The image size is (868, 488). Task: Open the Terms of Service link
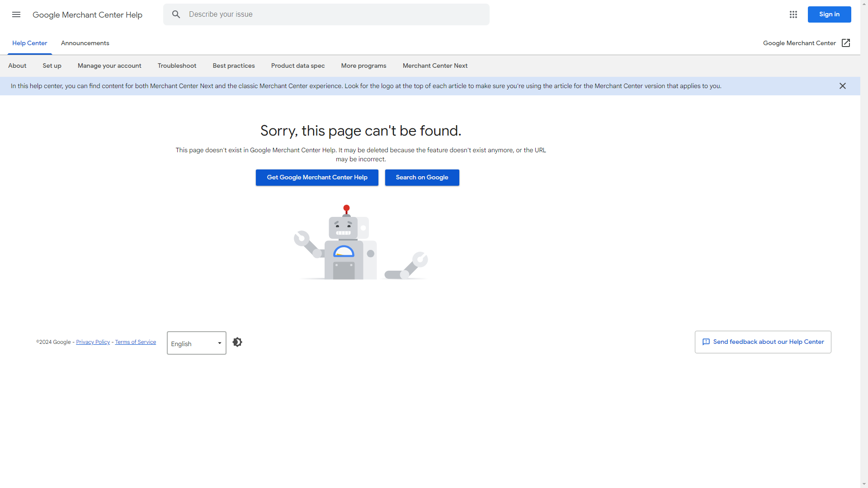click(135, 342)
